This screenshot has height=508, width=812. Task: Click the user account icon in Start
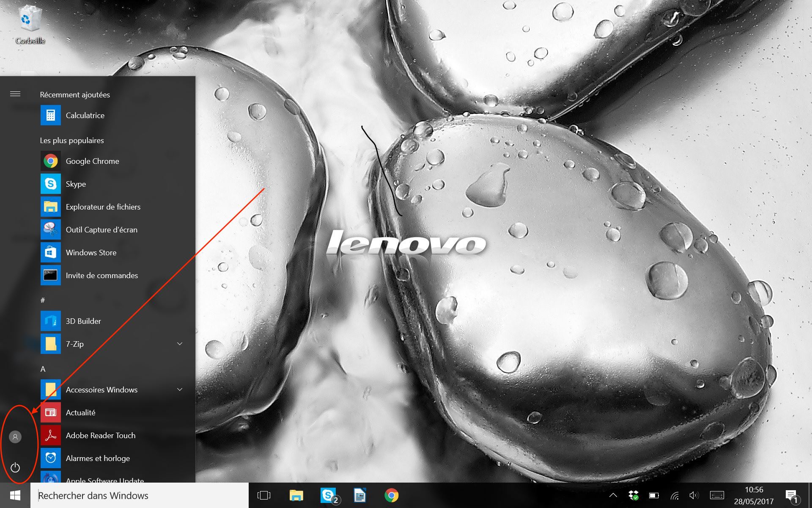pos(15,437)
